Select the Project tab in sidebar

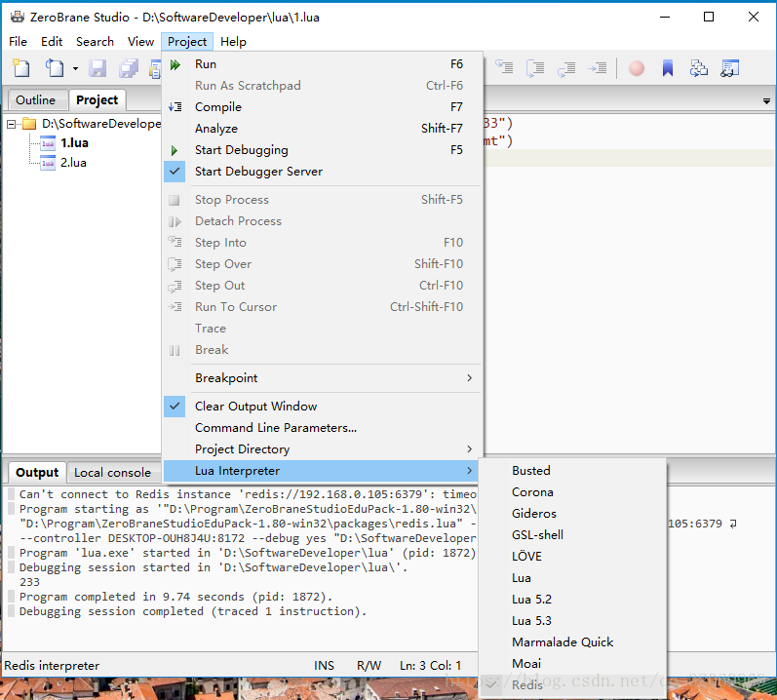point(97,100)
